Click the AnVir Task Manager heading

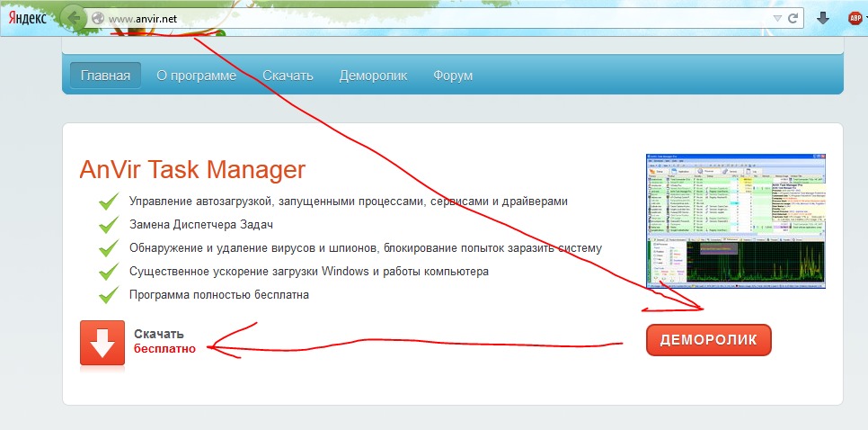192,169
